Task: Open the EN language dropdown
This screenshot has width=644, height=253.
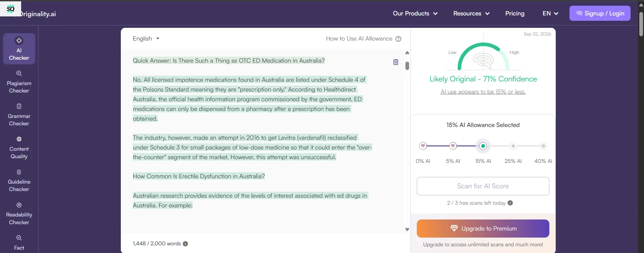Action: click(550, 13)
